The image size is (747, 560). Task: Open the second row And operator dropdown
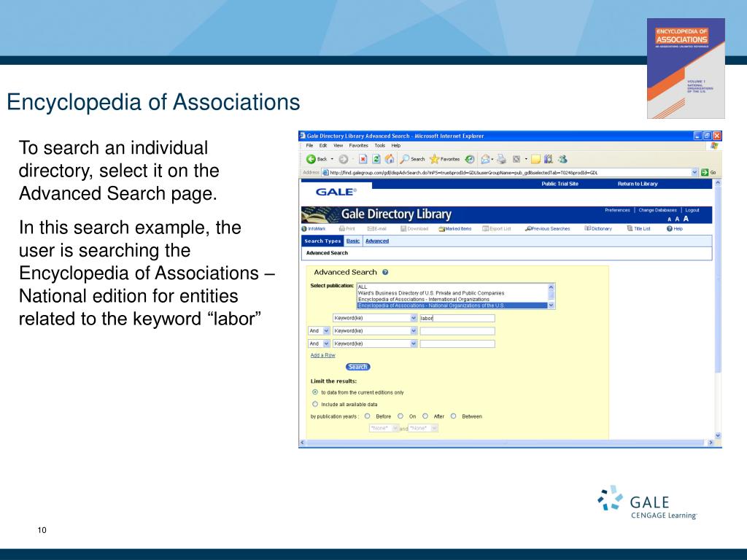click(x=319, y=331)
